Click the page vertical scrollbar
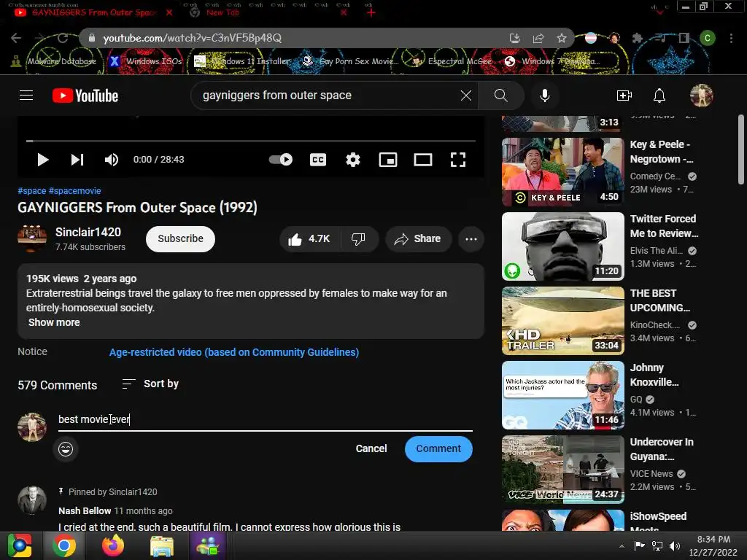The image size is (747, 560). click(x=741, y=149)
